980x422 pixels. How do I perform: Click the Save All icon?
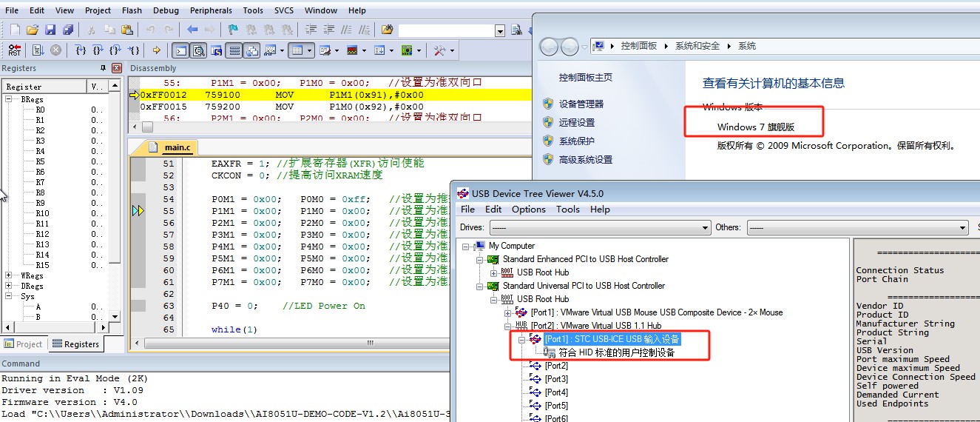68,30
